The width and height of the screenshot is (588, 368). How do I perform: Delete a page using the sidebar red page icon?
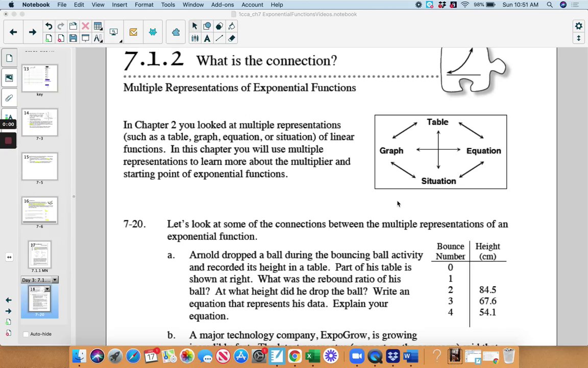[x=8, y=333]
